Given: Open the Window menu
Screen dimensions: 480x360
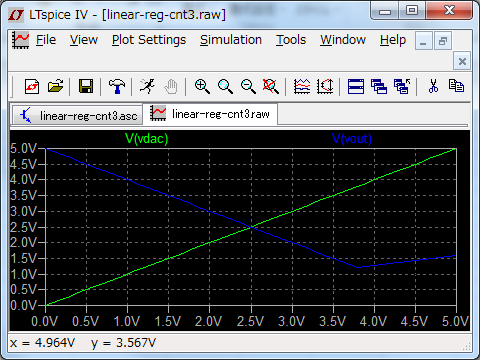Looking at the screenshot, I should (x=343, y=40).
